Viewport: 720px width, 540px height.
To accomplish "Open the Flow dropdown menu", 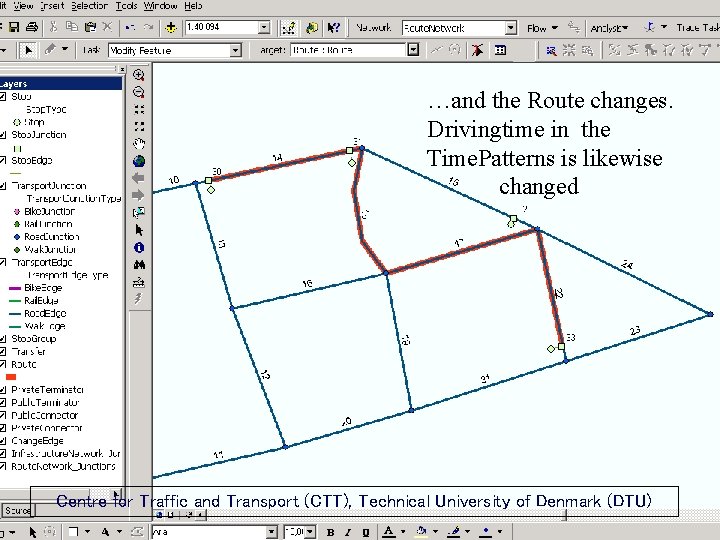I will point(542,28).
